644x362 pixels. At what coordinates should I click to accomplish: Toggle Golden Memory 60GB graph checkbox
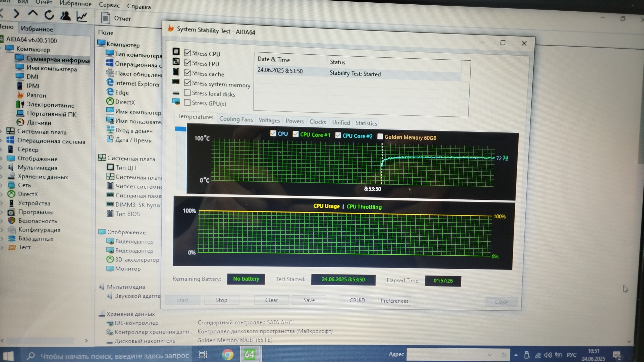point(380,136)
